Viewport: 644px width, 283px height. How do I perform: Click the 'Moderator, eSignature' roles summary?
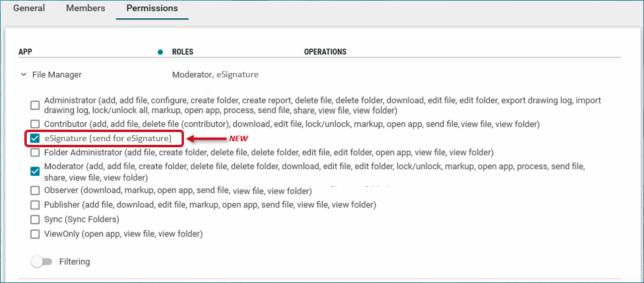point(215,75)
